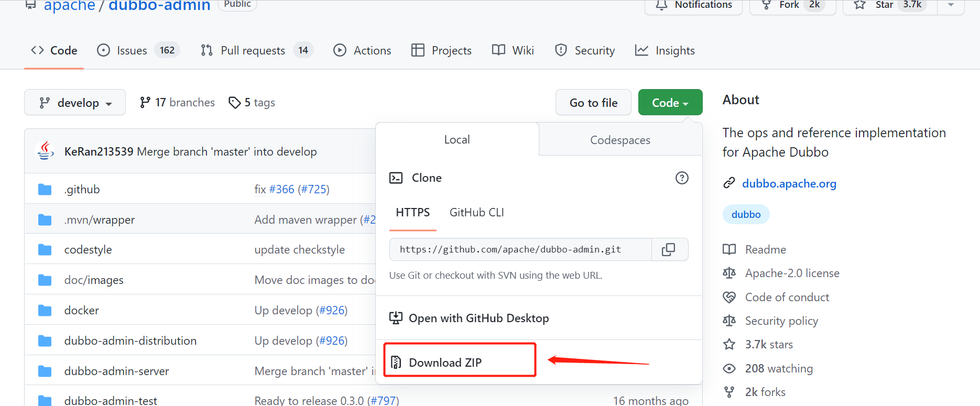
Task: Click the .github folder icon
Action: pos(45,189)
